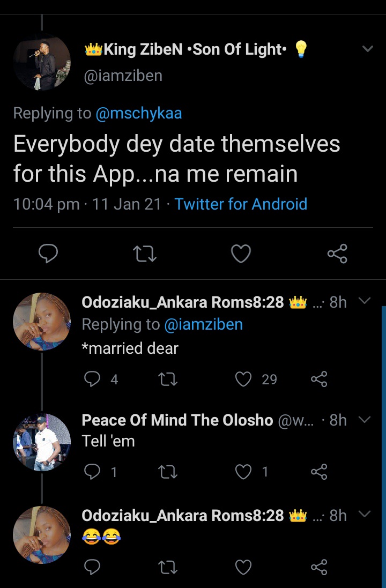
Task: Open replies on the "*married dear" tweet
Action: click(93, 379)
